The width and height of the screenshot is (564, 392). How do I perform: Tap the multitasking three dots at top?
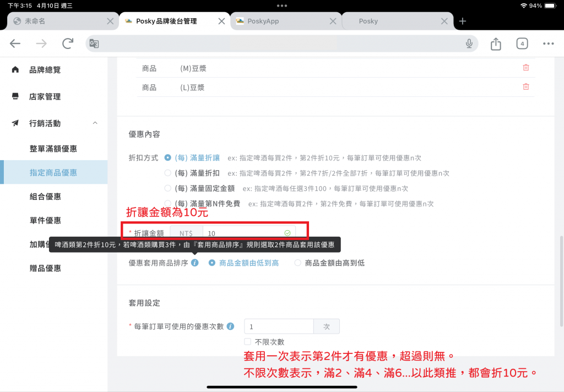[282, 6]
